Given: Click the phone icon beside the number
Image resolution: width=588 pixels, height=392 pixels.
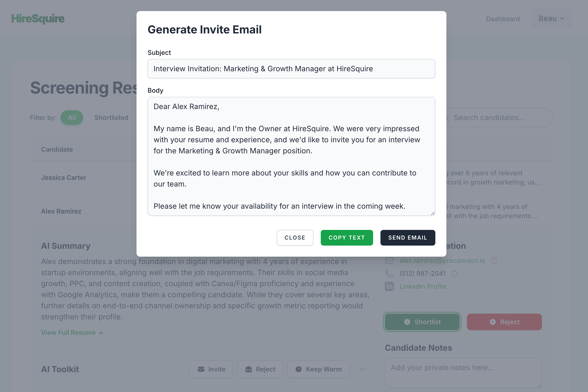Looking at the screenshot, I should (389, 273).
